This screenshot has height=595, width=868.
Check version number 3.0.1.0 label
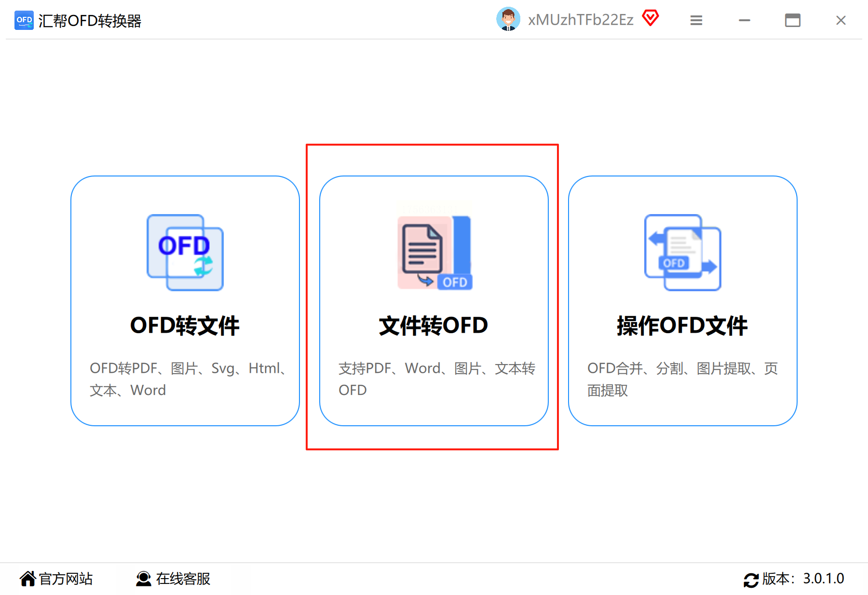pos(824,578)
